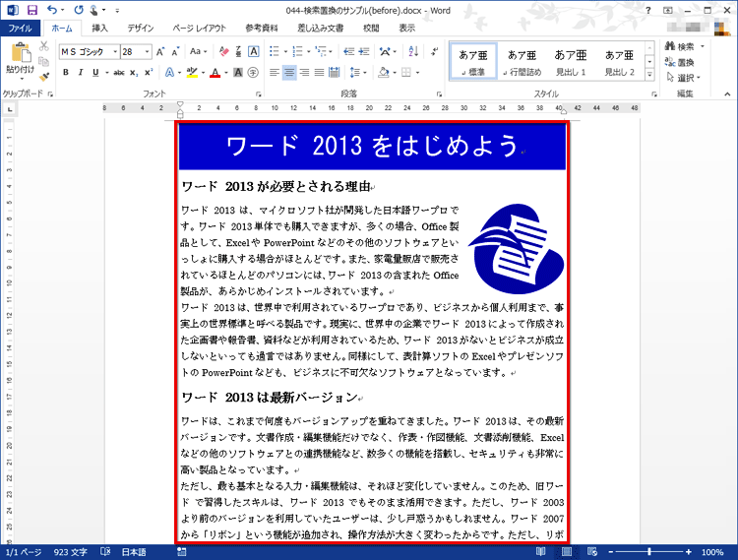Open the 選択 dropdown in editing group
The image size is (738, 560).
tap(684, 77)
